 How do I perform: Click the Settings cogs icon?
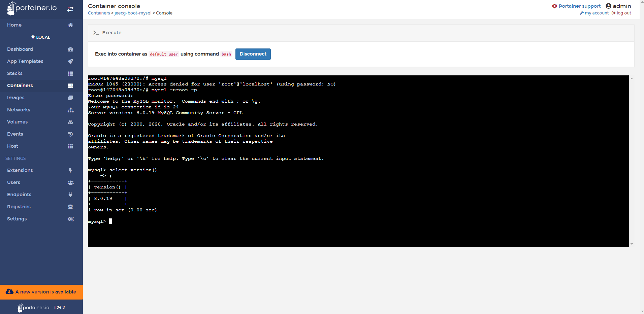(70, 219)
